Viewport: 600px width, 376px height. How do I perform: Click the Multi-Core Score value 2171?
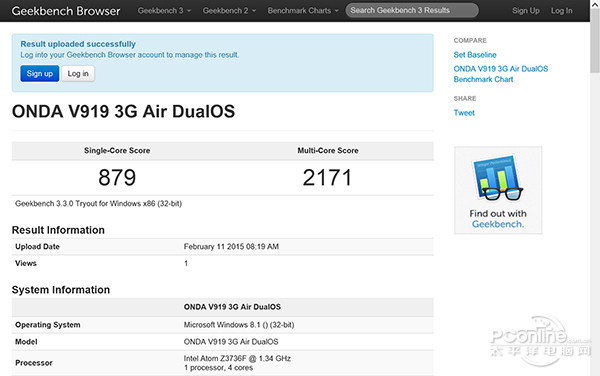click(x=327, y=177)
